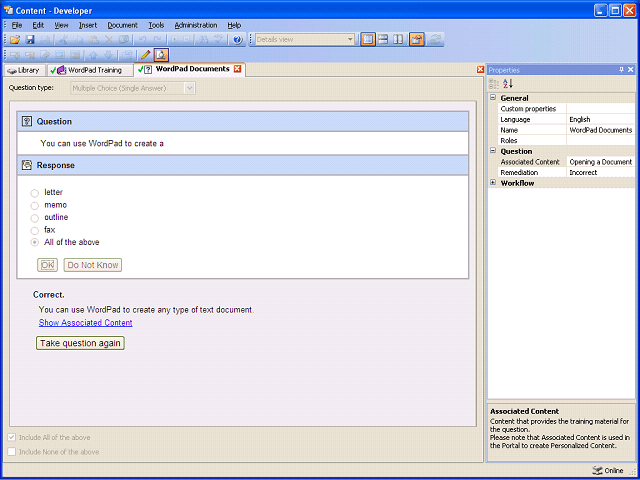
Task: Select the horizontal split layout icon
Action: 383,40
